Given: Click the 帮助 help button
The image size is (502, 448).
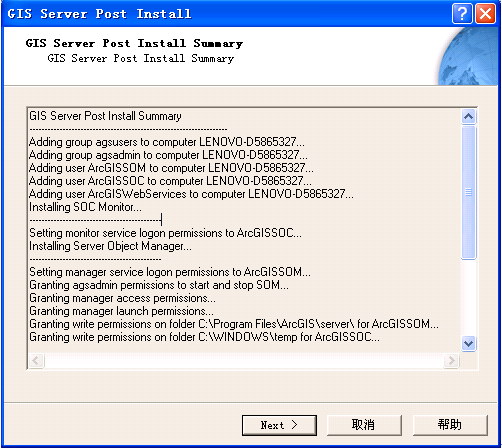Looking at the screenshot, I should pyautogui.click(x=450, y=425).
